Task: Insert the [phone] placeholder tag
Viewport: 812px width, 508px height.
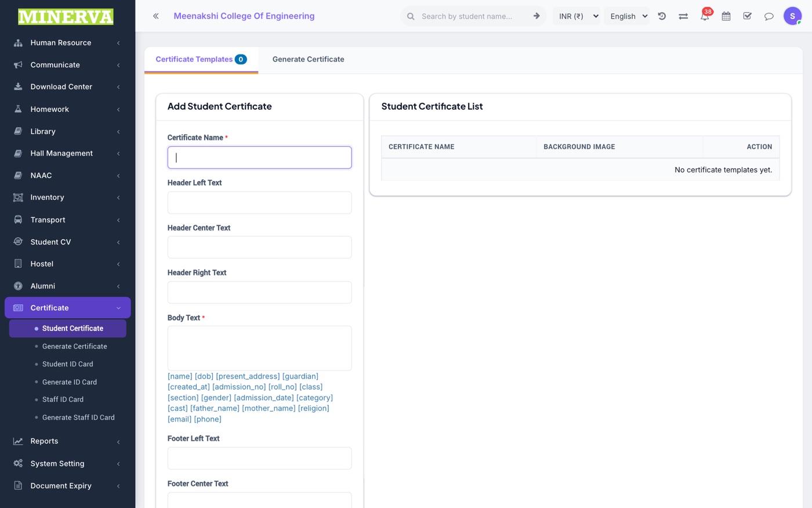Action: pyautogui.click(x=208, y=419)
